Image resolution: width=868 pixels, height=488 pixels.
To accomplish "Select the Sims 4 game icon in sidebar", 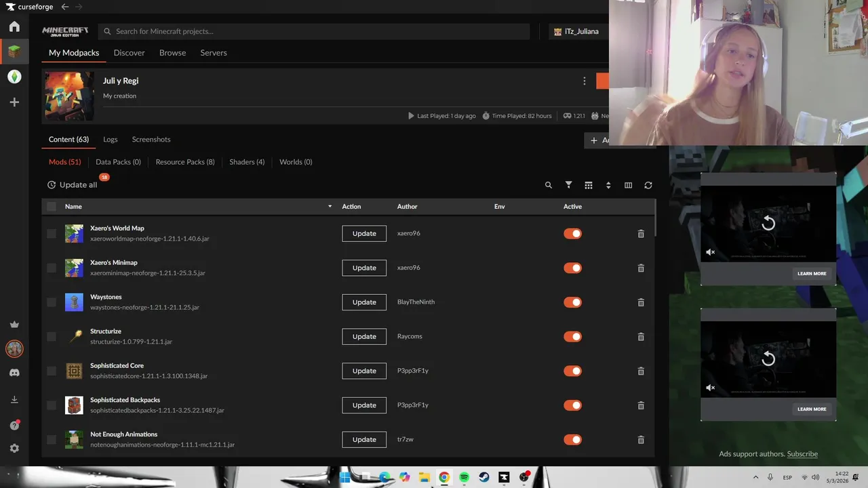I will click(x=14, y=77).
